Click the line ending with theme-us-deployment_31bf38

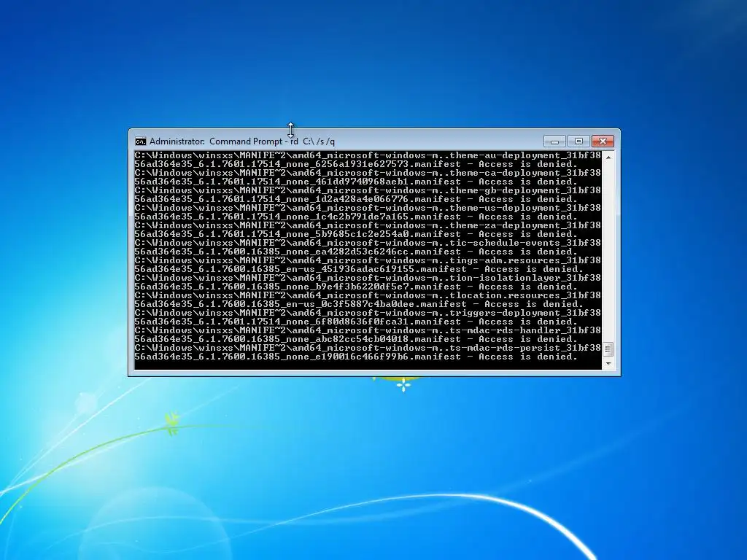[368, 208]
